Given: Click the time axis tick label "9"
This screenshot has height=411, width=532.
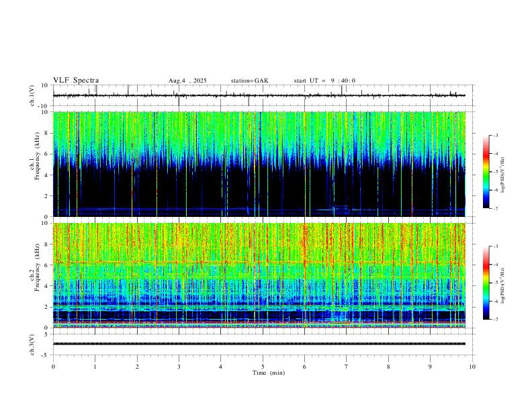Looking at the screenshot, I should 430,367.
